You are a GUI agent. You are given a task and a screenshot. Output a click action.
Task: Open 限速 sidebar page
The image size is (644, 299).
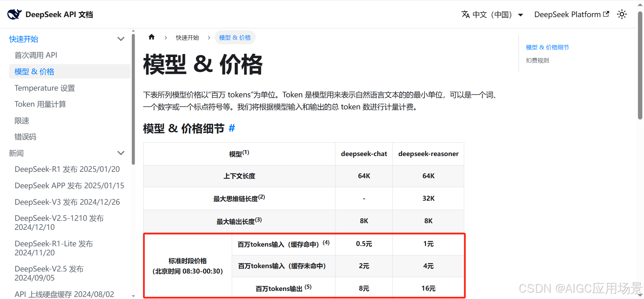click(22, 120)
